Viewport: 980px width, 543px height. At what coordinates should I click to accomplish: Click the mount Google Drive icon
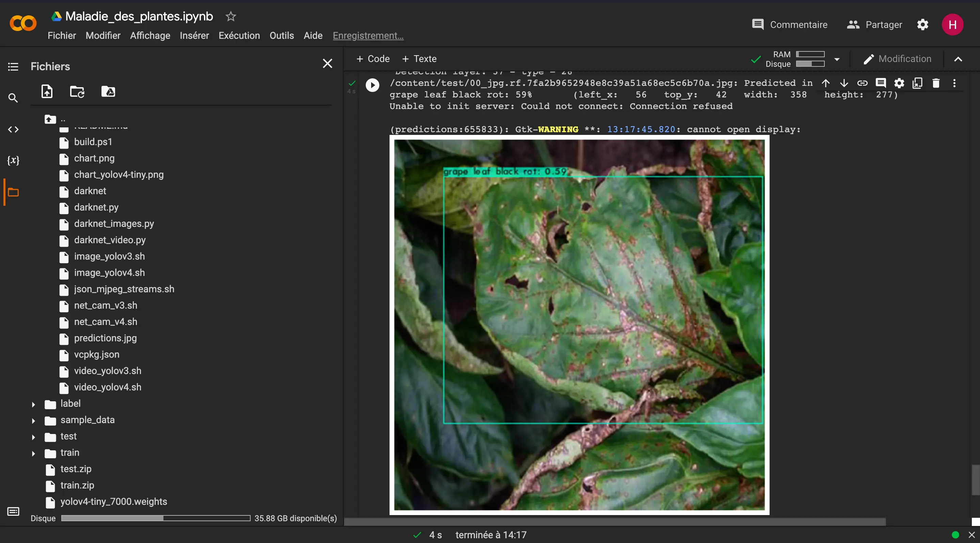[108, 92]
